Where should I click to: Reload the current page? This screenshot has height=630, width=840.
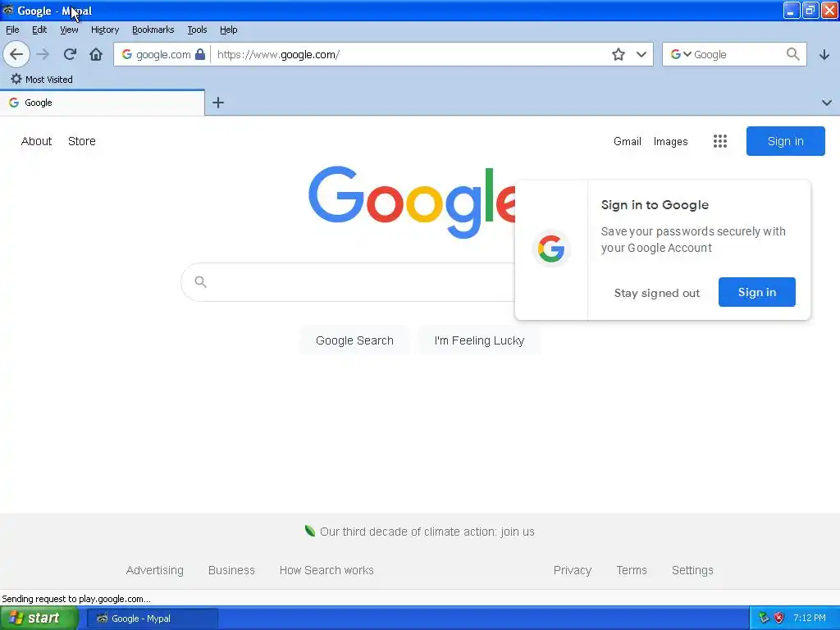click(70, 54)
